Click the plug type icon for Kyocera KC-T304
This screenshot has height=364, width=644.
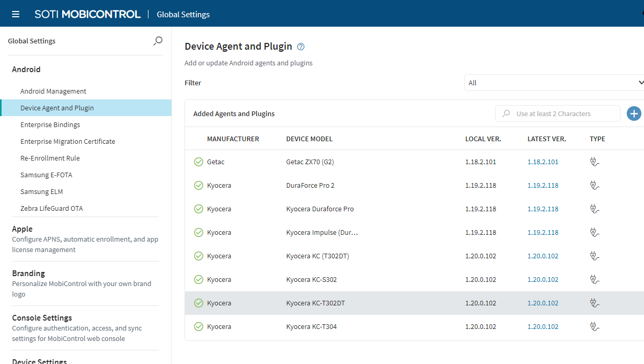click(594, 327)
